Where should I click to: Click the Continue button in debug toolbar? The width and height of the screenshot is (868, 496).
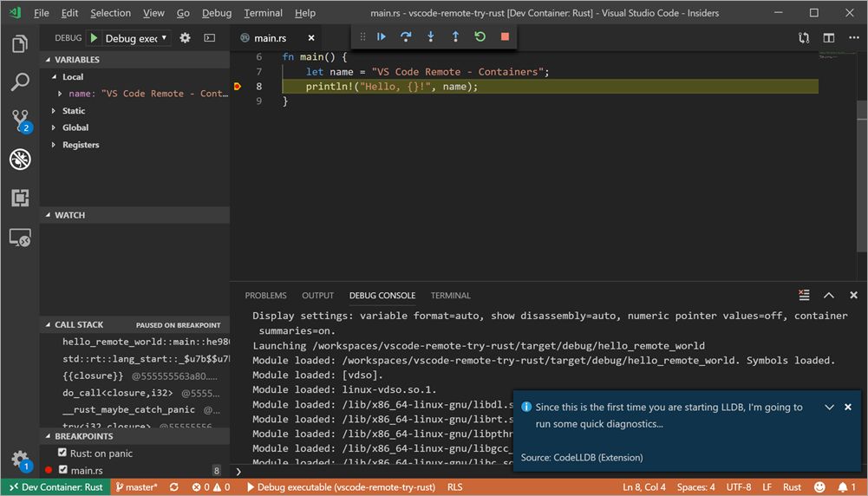(x=381, y=36)
